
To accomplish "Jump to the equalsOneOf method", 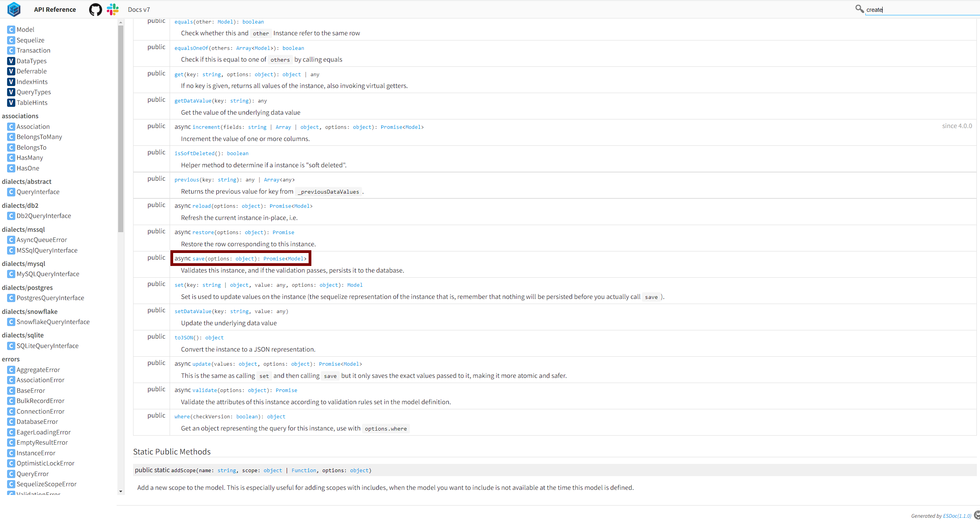I will (191, 48).
